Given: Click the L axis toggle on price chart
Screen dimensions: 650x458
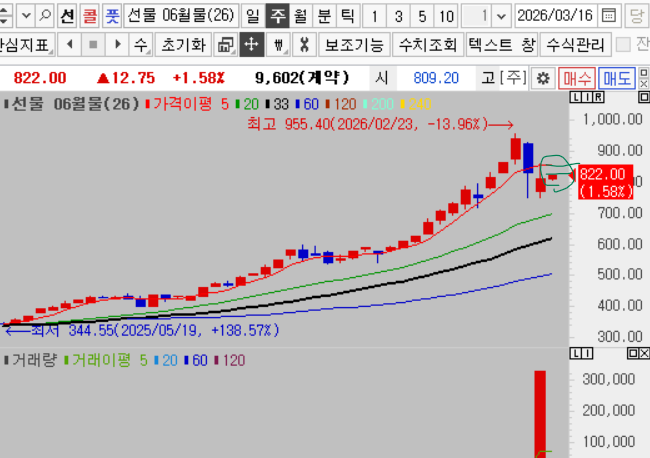Looking at the screenshot, I should pyautogui.click(x=575, y=97).
